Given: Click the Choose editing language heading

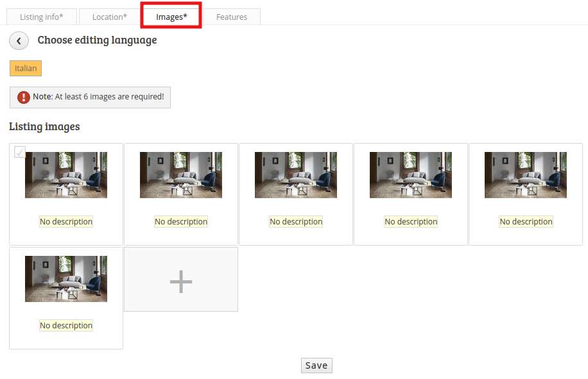Looking at the screenshot, I should [97, 40].
